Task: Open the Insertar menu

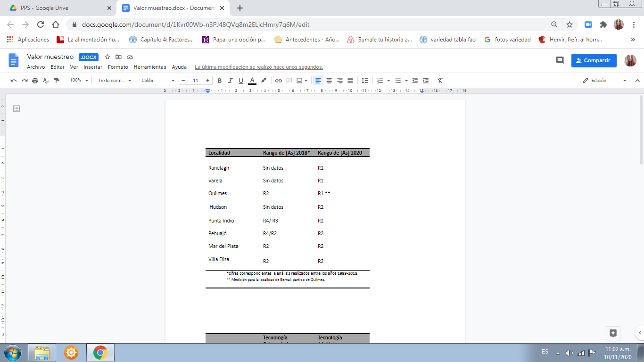Action: pos(93,67)
